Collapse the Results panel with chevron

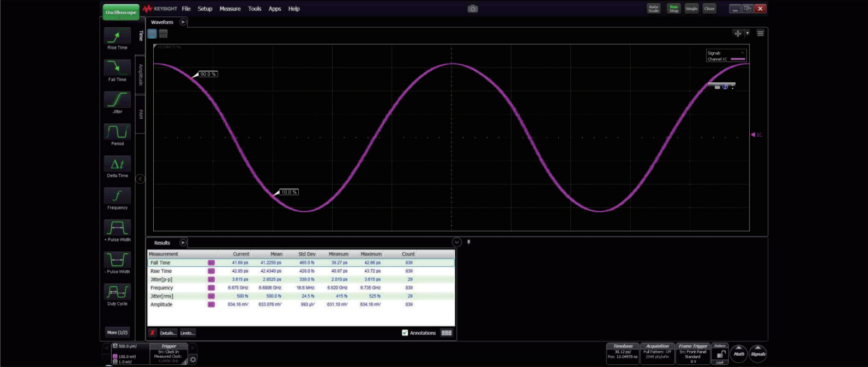tap(456, 242)
